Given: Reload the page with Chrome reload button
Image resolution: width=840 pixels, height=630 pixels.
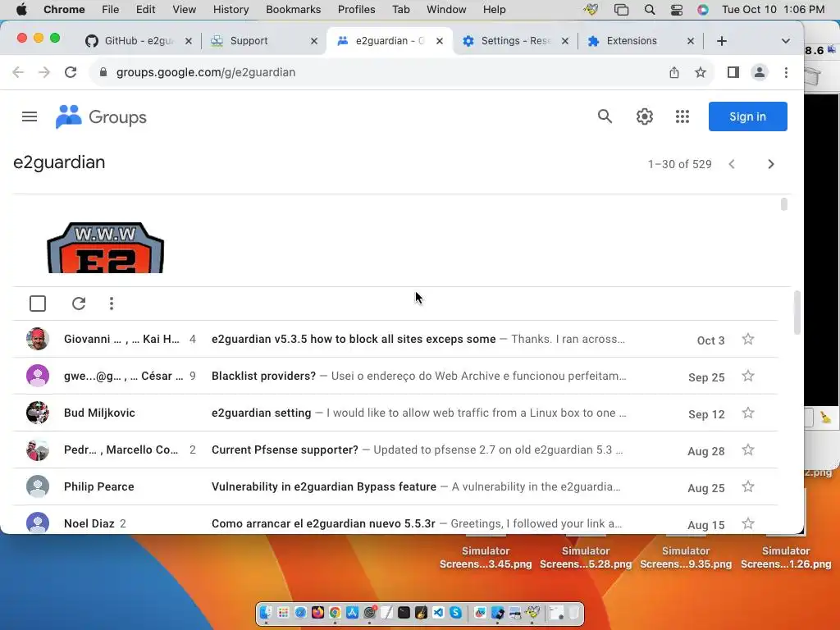Looking at the screenshot, I should (x=71, y=72).
